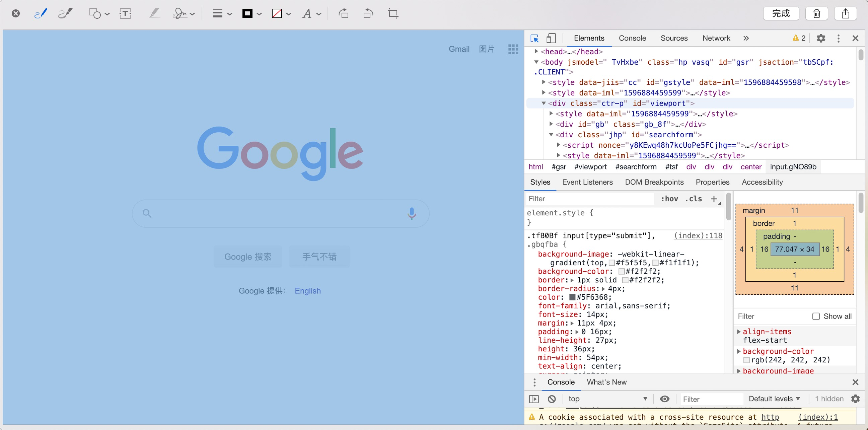The image size is (868, 430).
Task: Click the Text box tool icon
Action: click(x=125, y=13)
